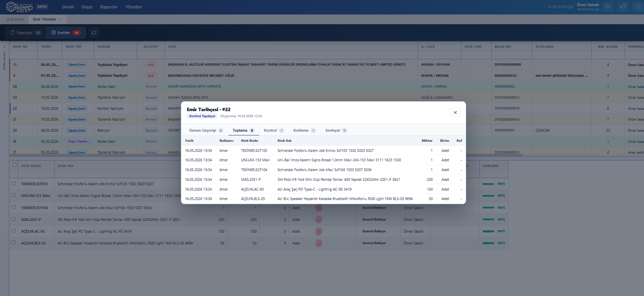Click the power icon to log out
This screenshot has height=296, width=644.
pos(638,7)
